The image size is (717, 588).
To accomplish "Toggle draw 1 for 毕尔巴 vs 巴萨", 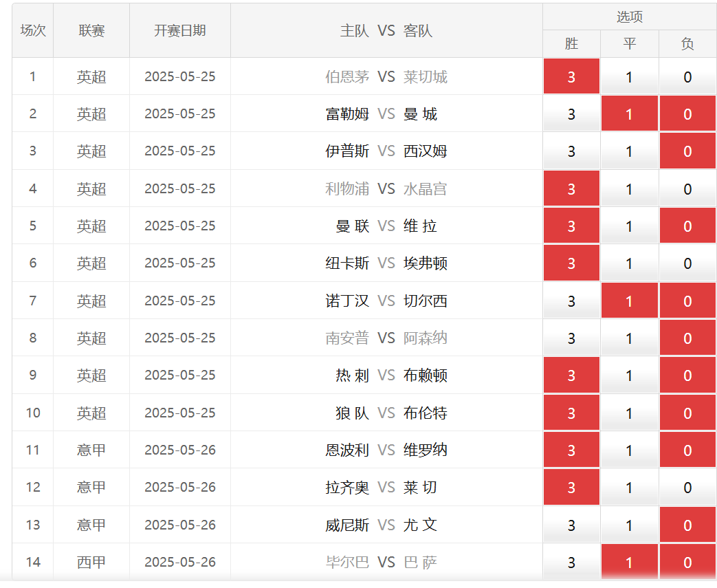I will [629, 562].
